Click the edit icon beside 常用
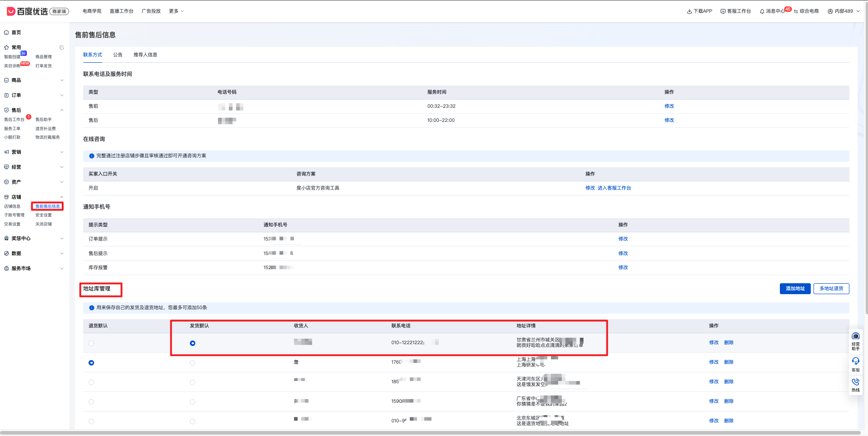Image resolution: width=868 pixels, height=436 pixels. [x=62, y=47]
